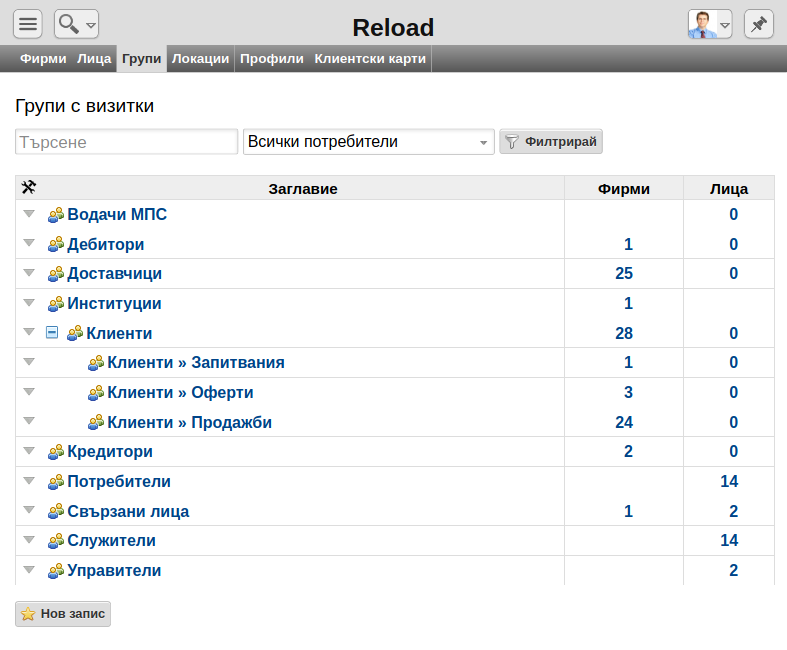Screen dimensions: 787x650
Task: Click the Лица column header in table
Action: tap(729, 189)
